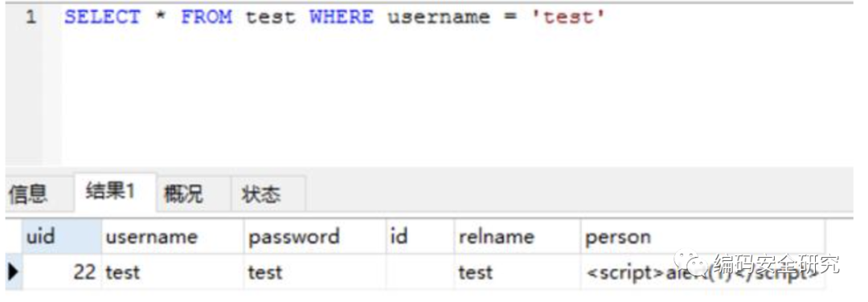Screen dimensions: 868x302
Task: Select the password cell 'test' in row 22
Action: pos(314,272)
